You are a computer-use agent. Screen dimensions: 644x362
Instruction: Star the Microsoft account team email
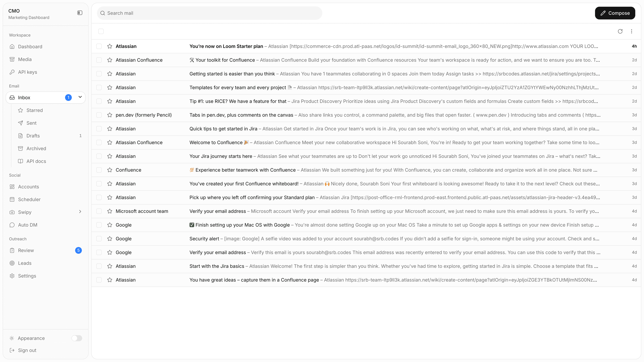110,211
